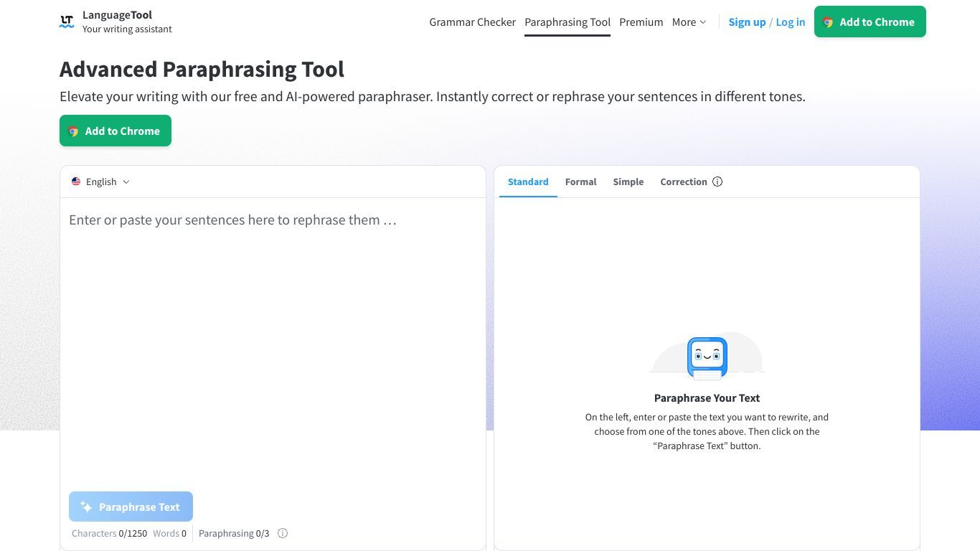
Task: Click the Paraphrasing 0/3 counter
Action: click(x=234, y=533)
